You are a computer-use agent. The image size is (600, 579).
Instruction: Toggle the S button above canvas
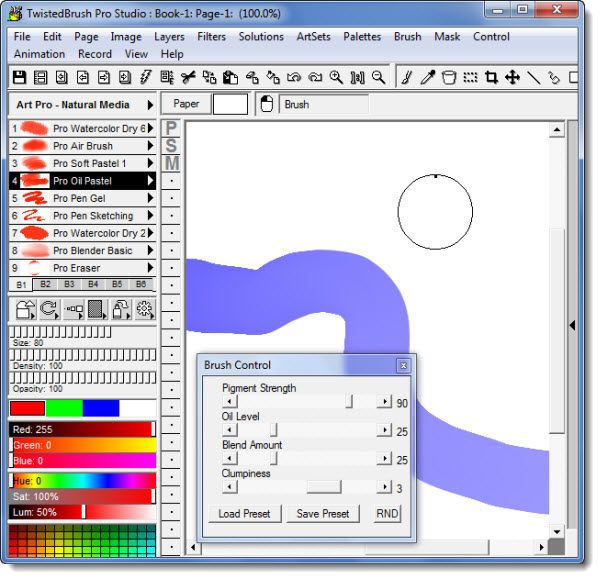[171, 146]
